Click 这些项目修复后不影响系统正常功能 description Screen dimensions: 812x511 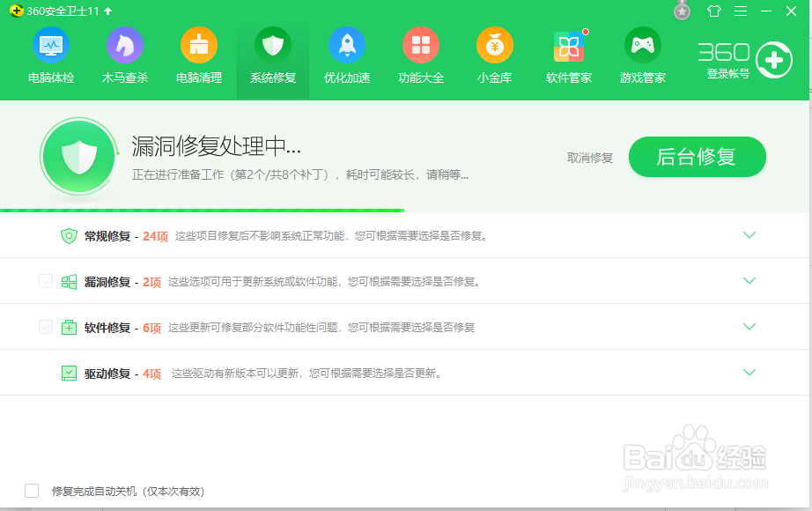coord(331,236)
